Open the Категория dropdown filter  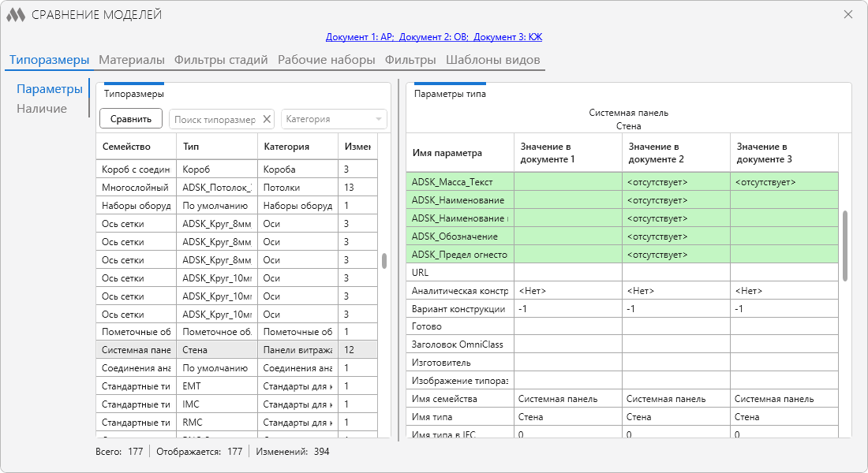(334, 119)
